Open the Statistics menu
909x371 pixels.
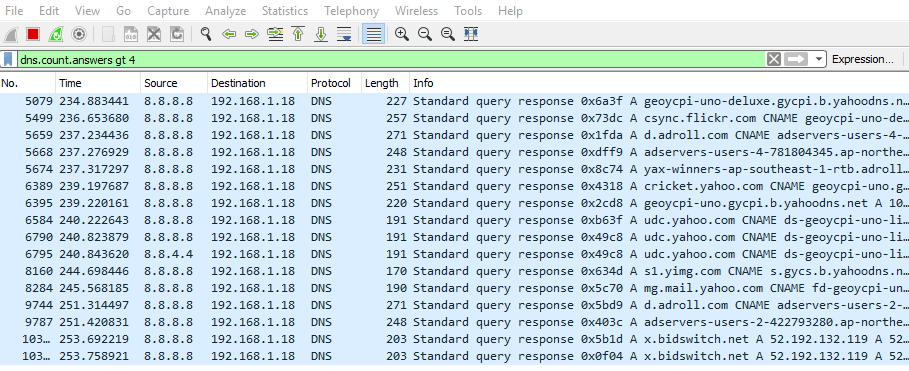click(285, 10)
